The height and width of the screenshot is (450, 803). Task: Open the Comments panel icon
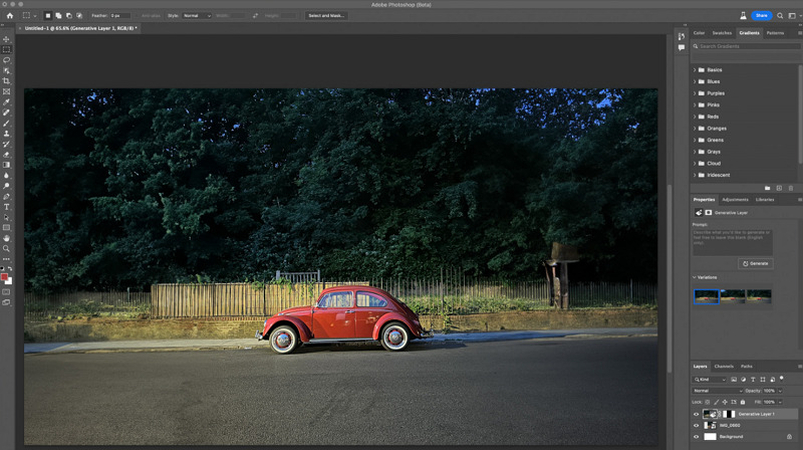click(x=681, y=48)
